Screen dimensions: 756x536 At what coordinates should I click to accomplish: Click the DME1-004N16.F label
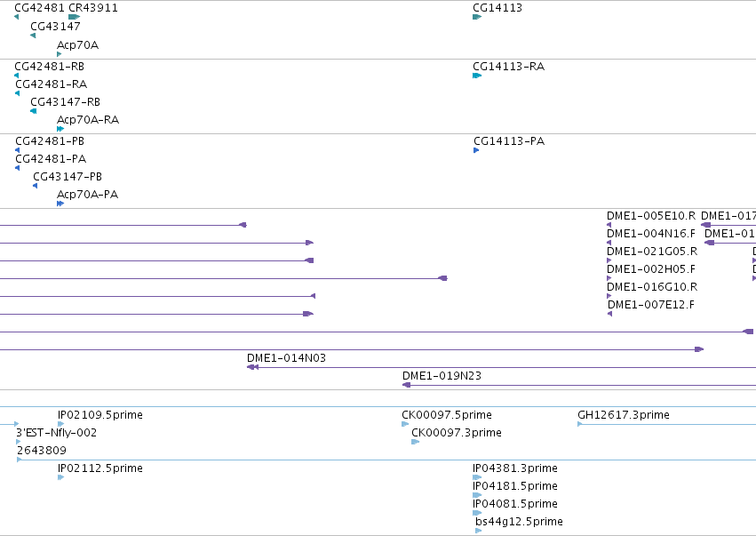(x=651, y=234)
